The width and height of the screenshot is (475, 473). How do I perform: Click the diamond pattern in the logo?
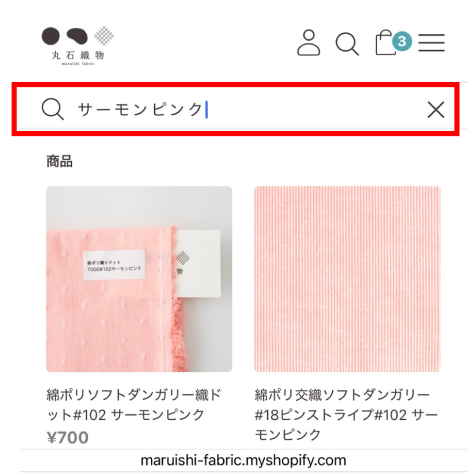(x=104, y=36)
